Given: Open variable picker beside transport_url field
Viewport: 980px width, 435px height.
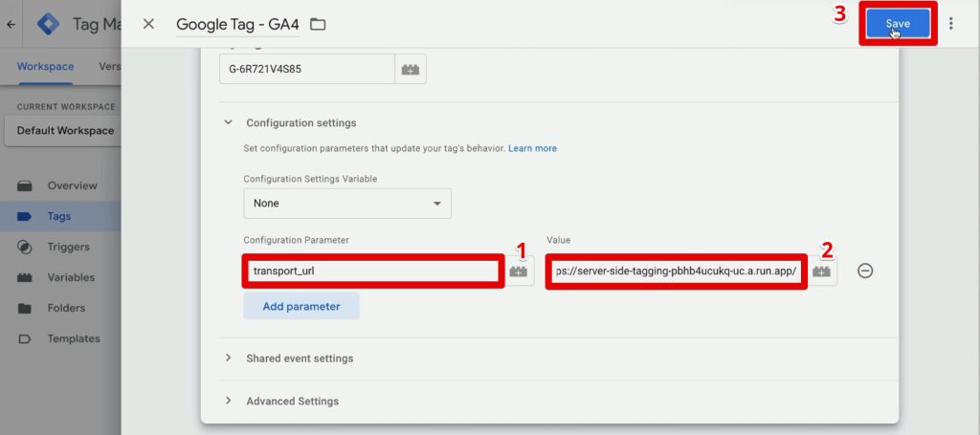Looking at the screenshot, I should (518, 272).
